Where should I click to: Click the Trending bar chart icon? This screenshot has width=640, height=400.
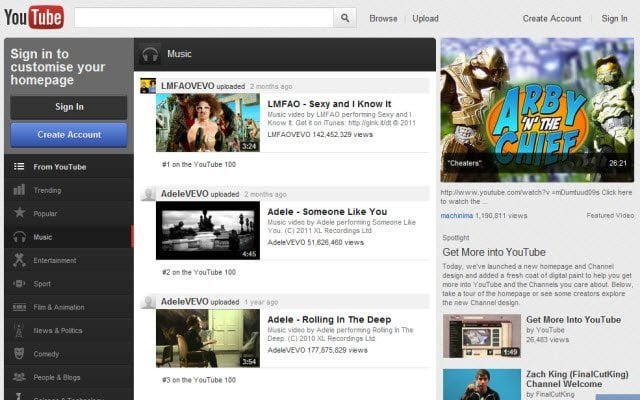(19, 190)
